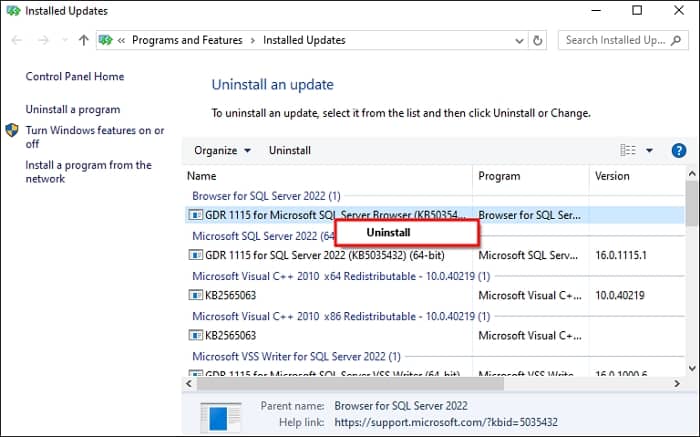Click Browser for SQL Ser... program cell

529,215
